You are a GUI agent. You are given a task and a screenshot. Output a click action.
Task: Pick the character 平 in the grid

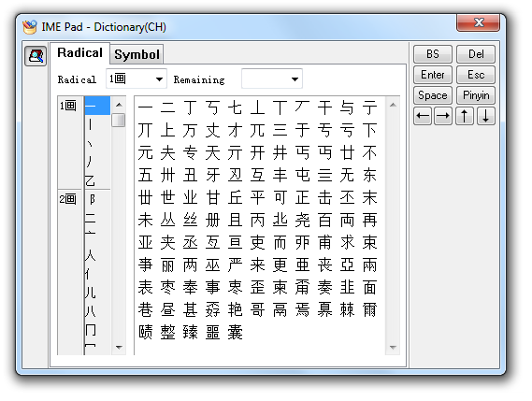[257, 198]
